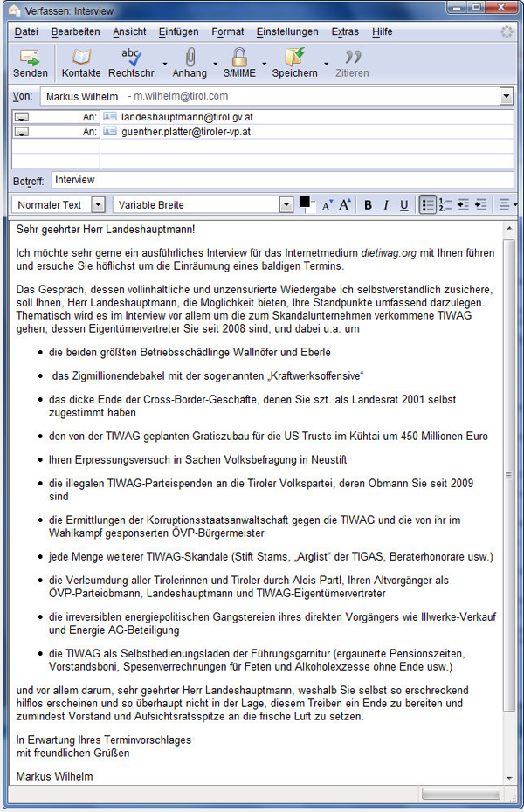Click 'mit freundlichen Grüßen' closing line
The width and height of the screenshot is (524, 812).
(x=72, y=753)
